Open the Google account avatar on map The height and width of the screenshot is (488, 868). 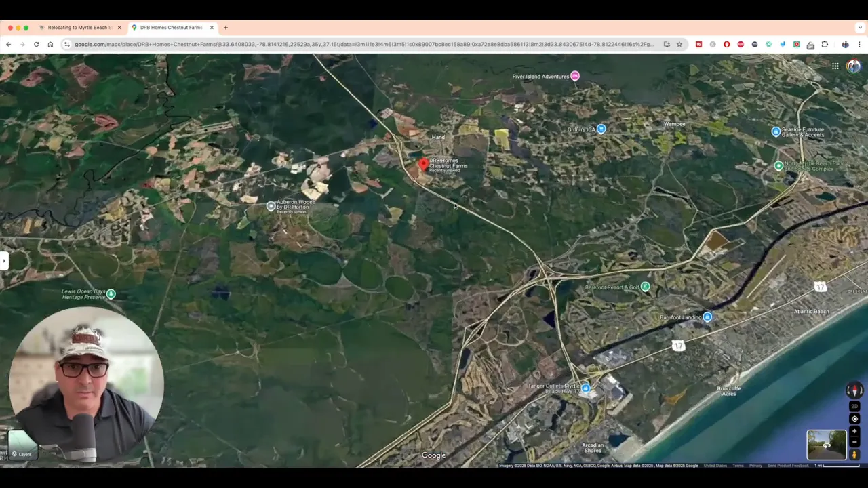(854, 66)
